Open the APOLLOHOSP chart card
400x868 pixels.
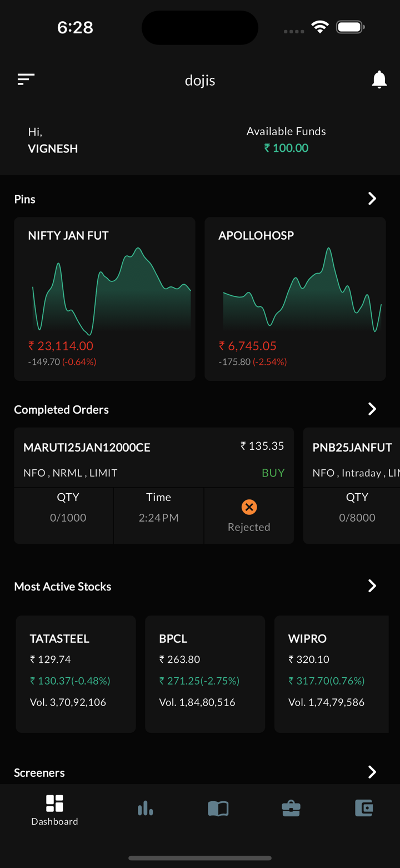[295, 299]
